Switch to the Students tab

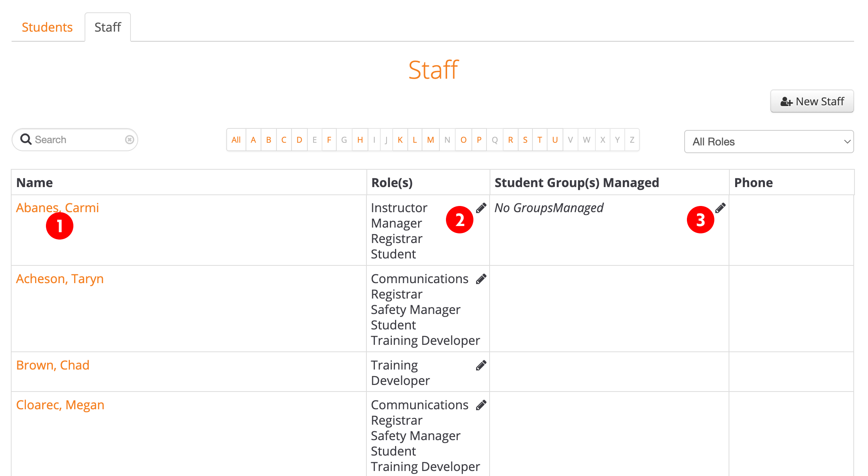pyautogui.click(x=47, y=27)
